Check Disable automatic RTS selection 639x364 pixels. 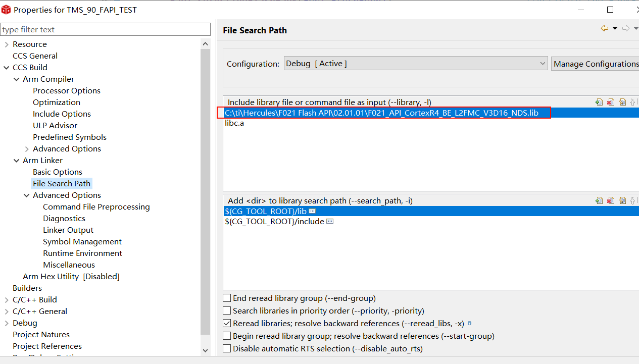point(227,349)
